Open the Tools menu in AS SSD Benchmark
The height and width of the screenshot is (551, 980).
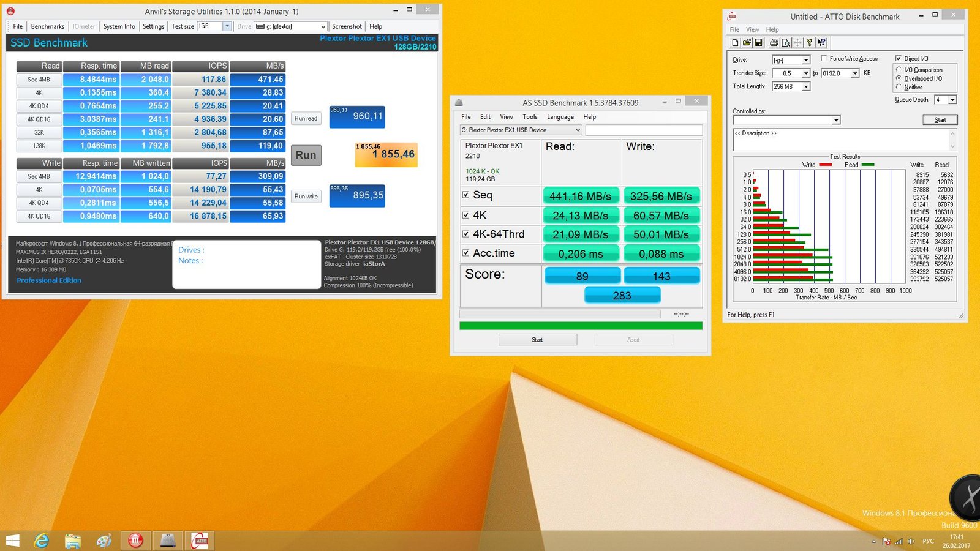tap(530, 117)
